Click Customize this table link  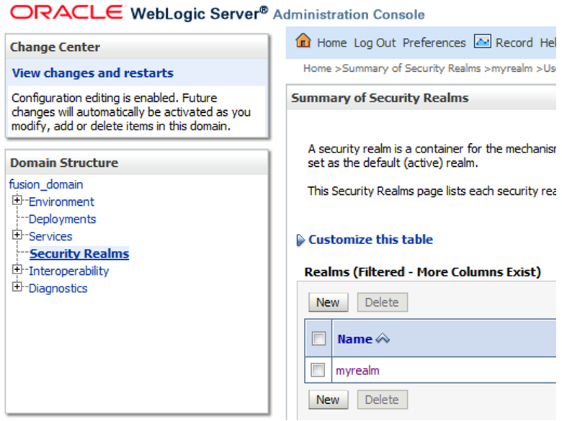tap(371, 239)
